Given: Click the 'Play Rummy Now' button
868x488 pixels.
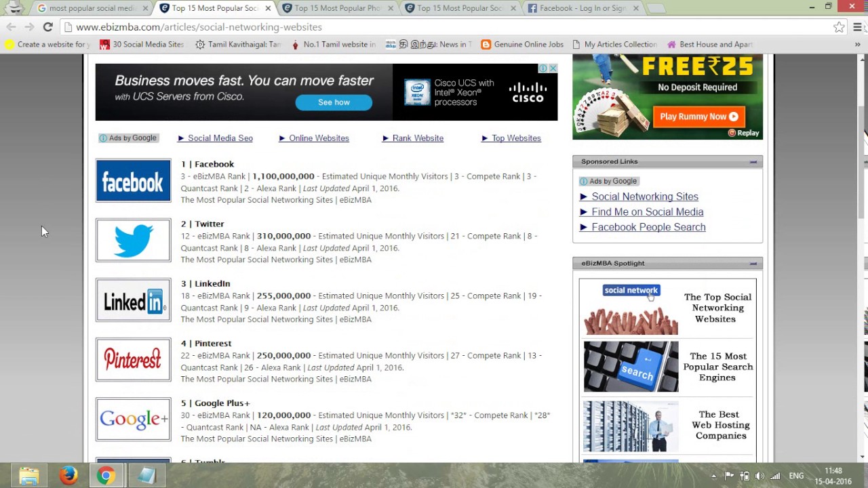Looking at the screenshot, I should click(x=698, y=117).
